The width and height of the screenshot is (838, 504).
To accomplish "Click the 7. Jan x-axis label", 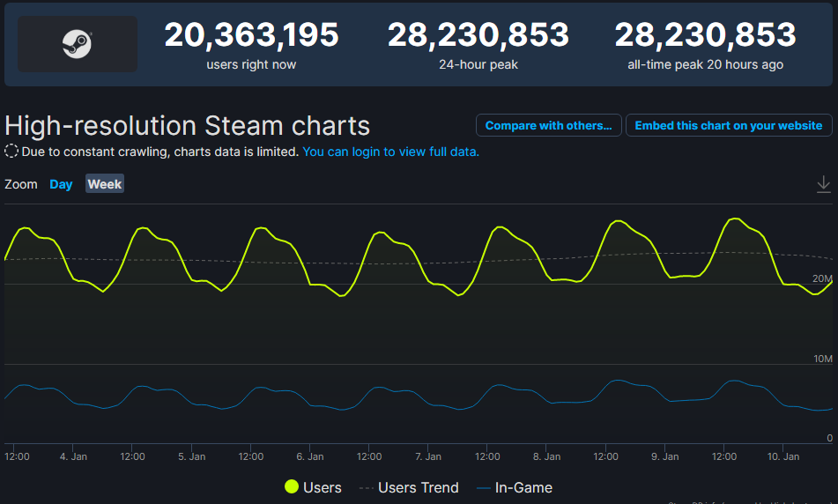I will tap(428, 456).
